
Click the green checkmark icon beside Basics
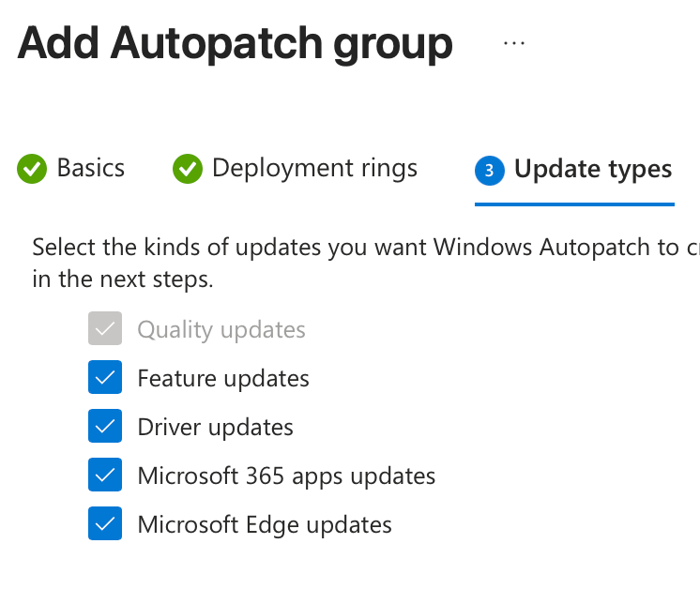tap(32, 170)
